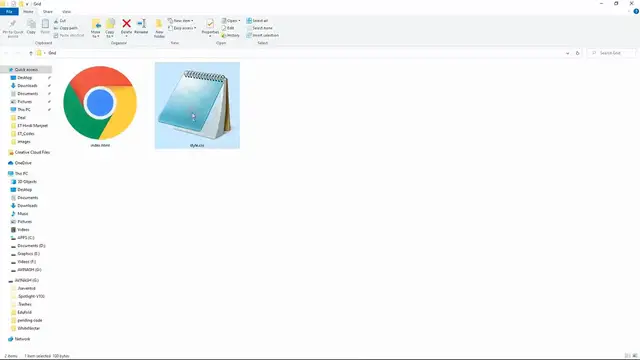
Task: Open the Easy access dropdown
Action: tap(182, 28)
